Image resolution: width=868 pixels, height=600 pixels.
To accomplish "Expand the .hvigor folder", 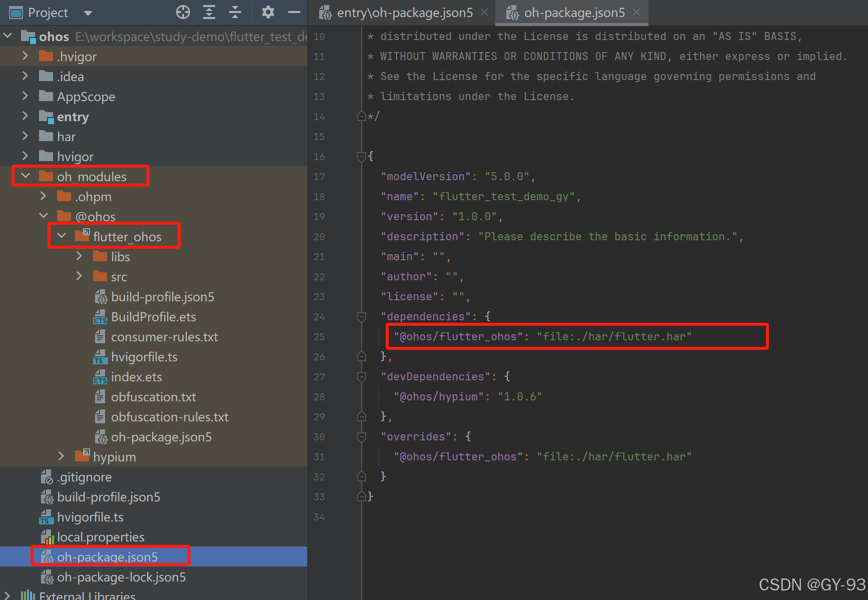I will tap(25, 56).
